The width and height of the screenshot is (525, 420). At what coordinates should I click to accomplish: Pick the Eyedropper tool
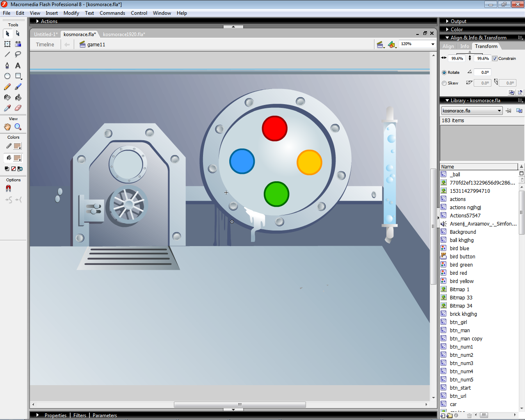click(x=7, y=108)
